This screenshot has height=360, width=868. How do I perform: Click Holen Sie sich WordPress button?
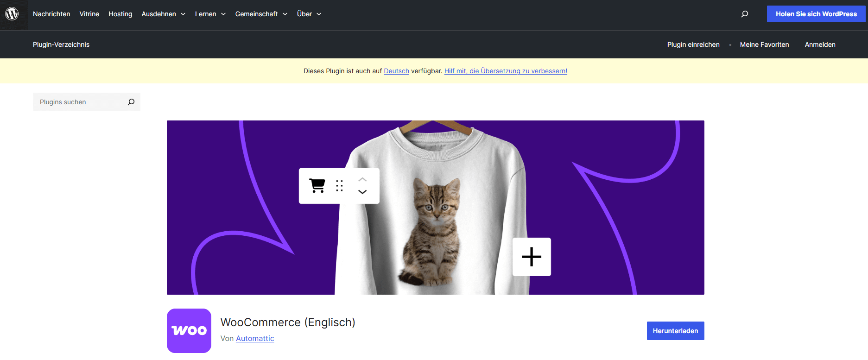pos(816,14)
